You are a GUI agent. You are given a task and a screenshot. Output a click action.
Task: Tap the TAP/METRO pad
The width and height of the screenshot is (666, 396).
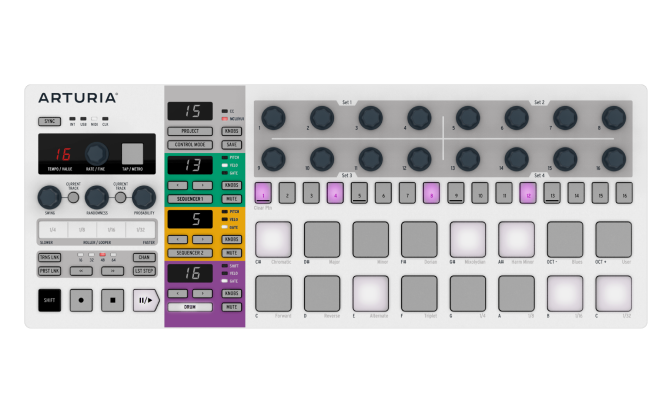point(133,153)
